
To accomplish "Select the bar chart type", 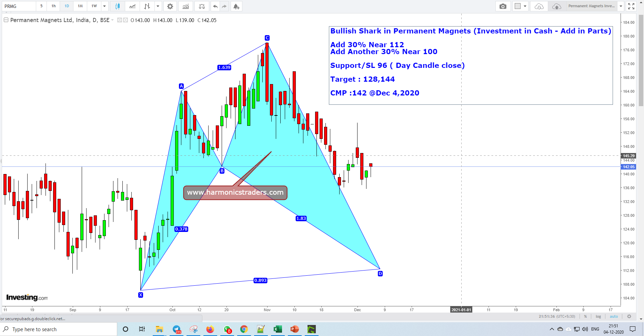I will click(147, 6).
